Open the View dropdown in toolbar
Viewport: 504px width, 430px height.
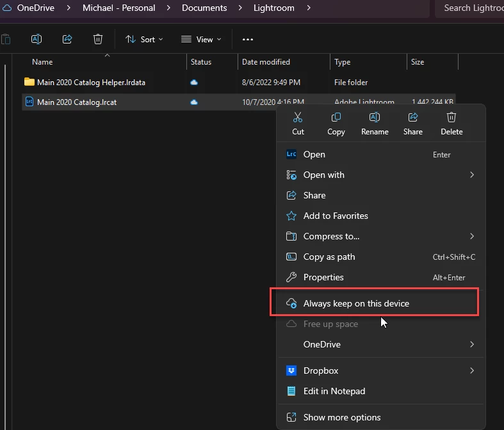(x=201, y=39)
